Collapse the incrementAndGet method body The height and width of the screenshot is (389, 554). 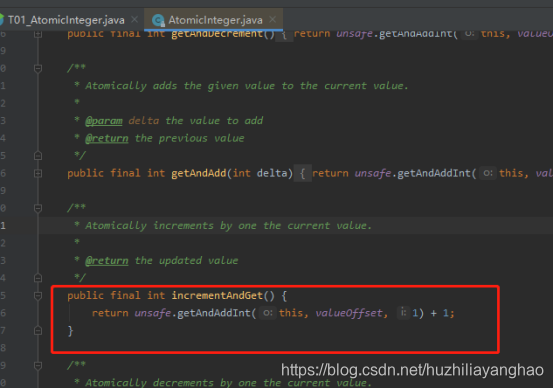pyautogui.click(x=38, y=295)
